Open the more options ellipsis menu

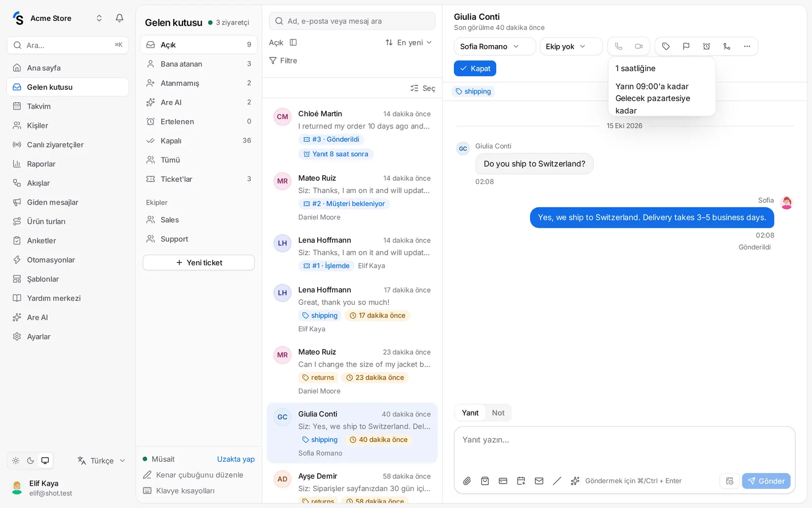click(747, 46)
